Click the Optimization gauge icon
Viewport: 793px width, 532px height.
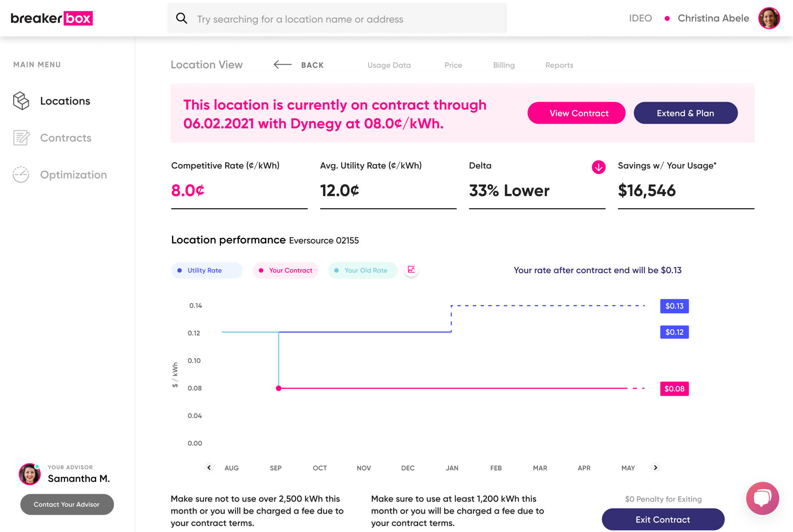(21, 174)
